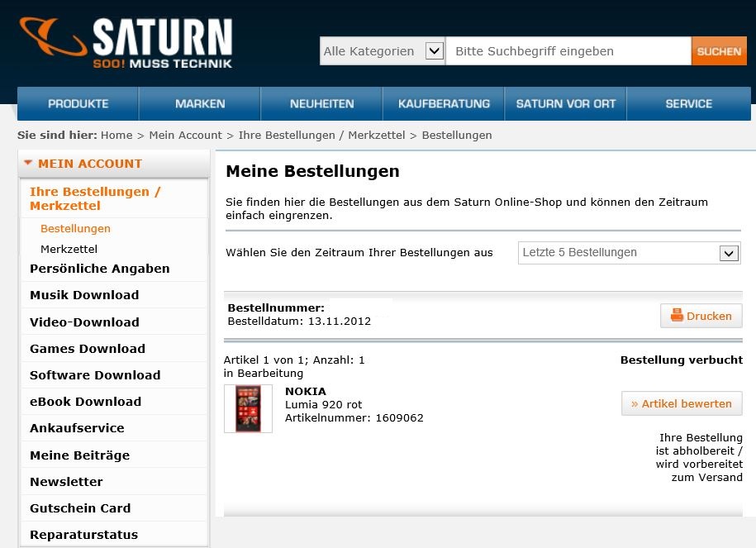756x548 pixels.
Task: Click the Lumia 920 rot product title
Action: [324, 404]
